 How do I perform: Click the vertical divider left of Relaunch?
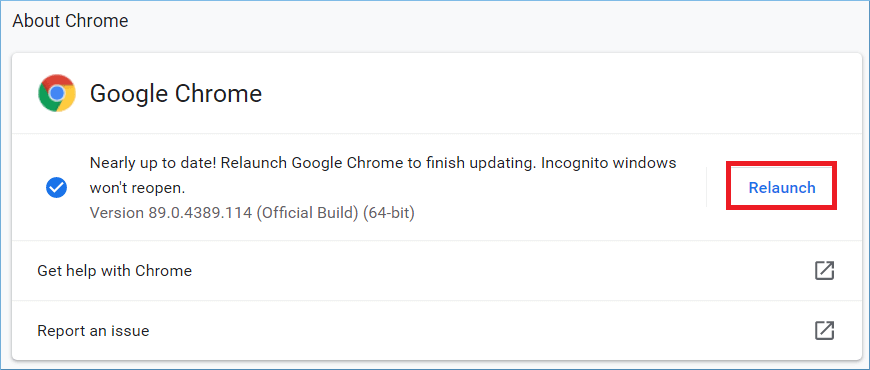click(706, 187)
